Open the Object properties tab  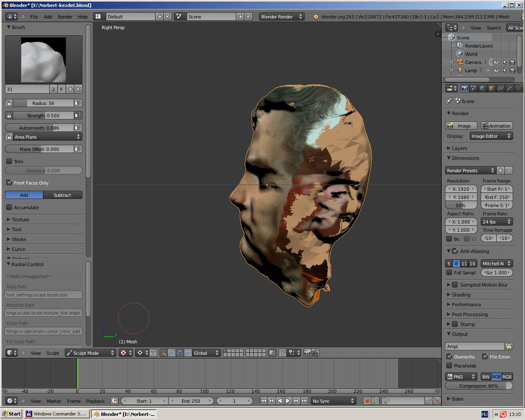pyautogui.click(x=491, y=88)
